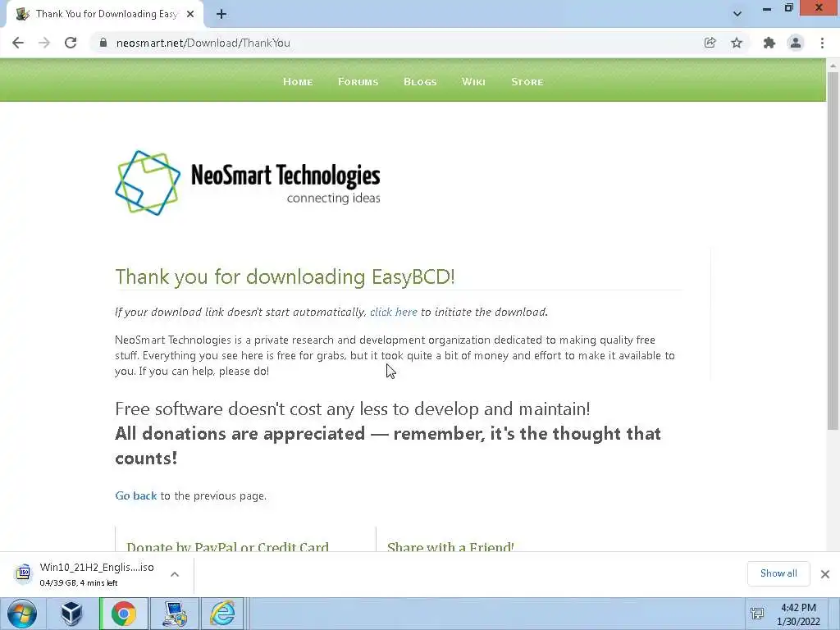Click 'Share with a Friend!' heading
The width and height of the screenshot is (840, 630).
pos(450,546)
